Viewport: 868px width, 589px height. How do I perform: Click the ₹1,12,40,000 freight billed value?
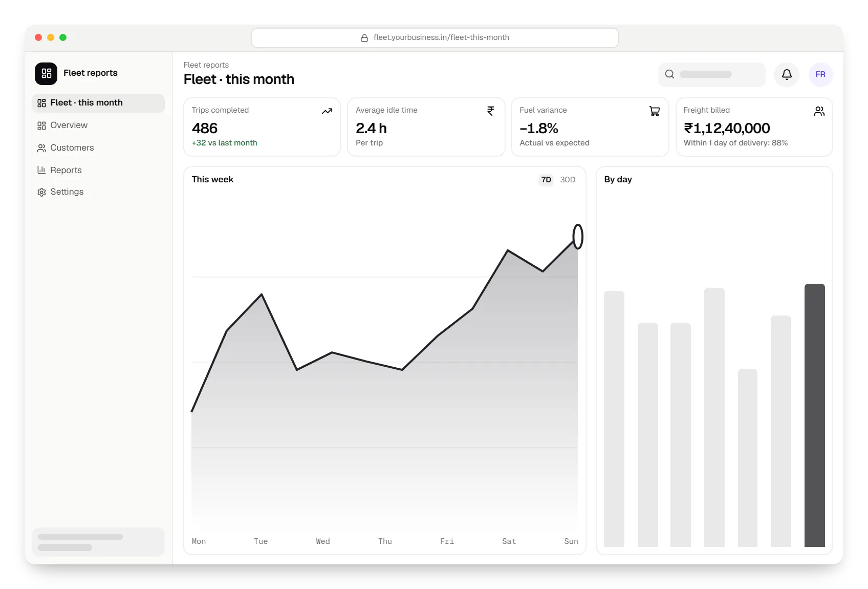(x=727, y=128)
